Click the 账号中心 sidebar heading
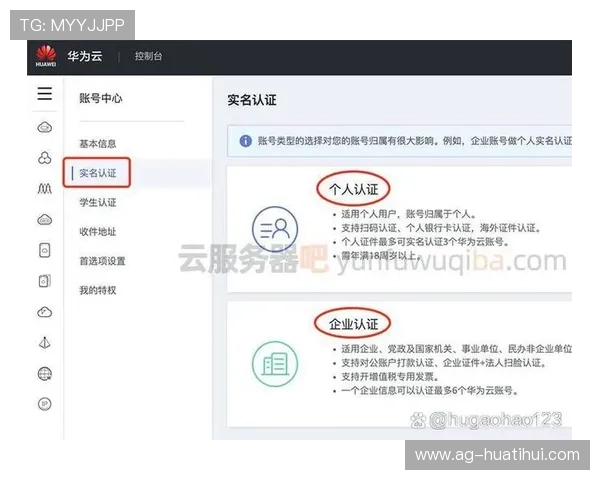 (101, 98)
